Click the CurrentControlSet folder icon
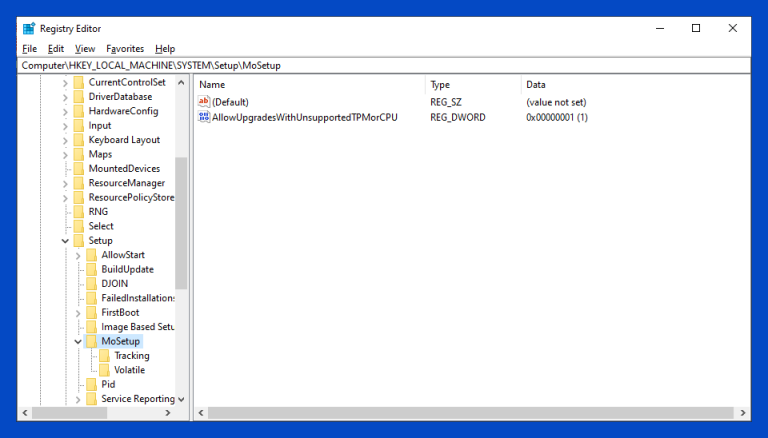This screenshot has height=438, width=768. [79, 82]
